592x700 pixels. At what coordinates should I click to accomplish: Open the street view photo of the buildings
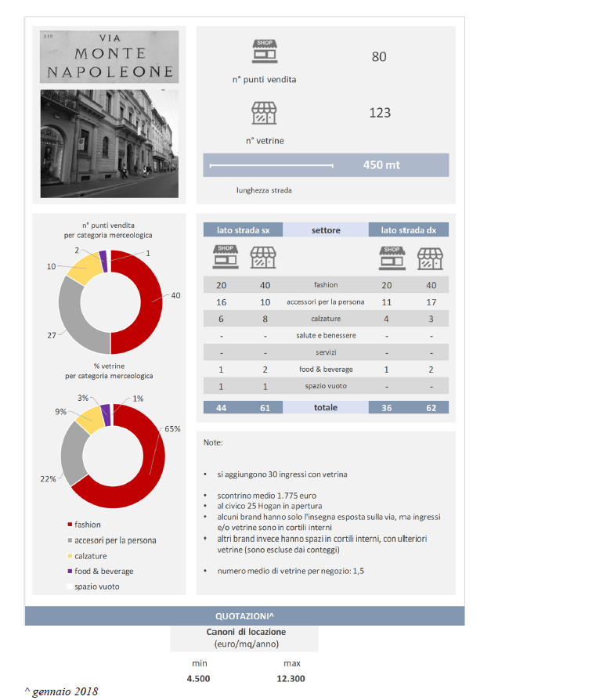point(109,143)
